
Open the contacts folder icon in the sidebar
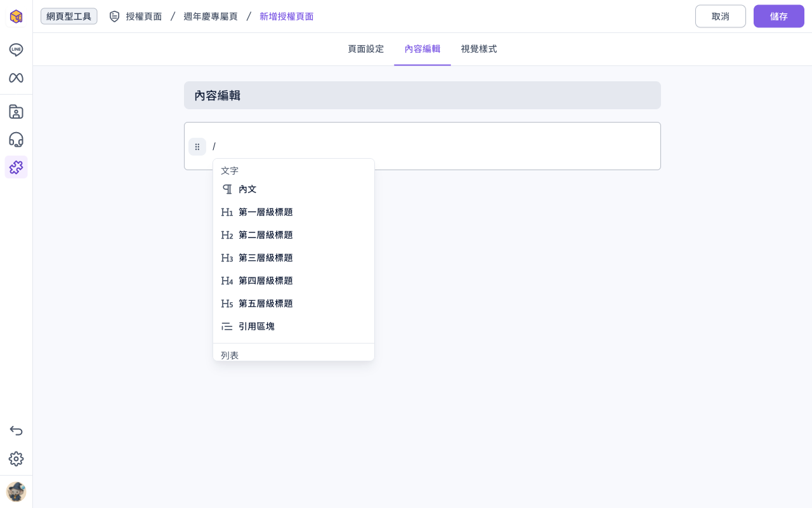pyautogui.click(x=16, y=112)
